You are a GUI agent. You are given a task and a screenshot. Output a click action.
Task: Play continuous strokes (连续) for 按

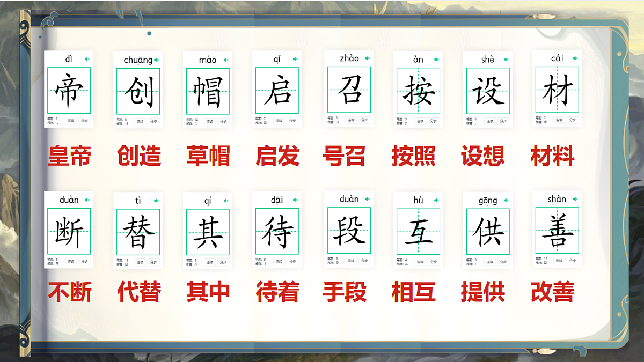[x=420, y=121]
